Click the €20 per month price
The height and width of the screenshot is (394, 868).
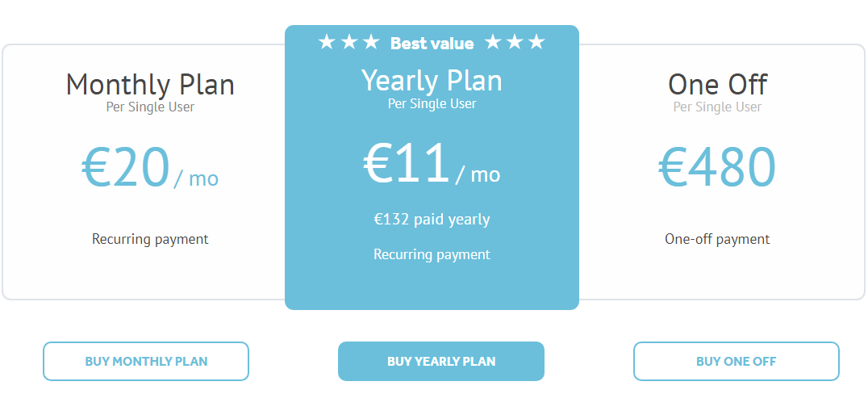click(x=149, y=170)
